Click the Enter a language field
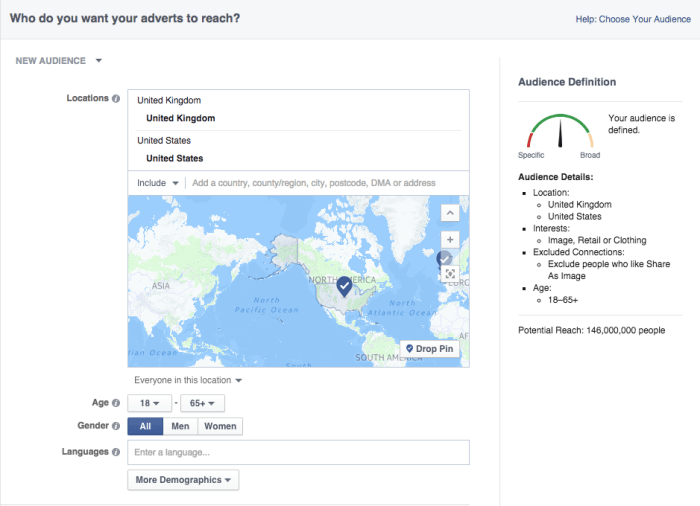700x506 pixels. tap(298, 452)
